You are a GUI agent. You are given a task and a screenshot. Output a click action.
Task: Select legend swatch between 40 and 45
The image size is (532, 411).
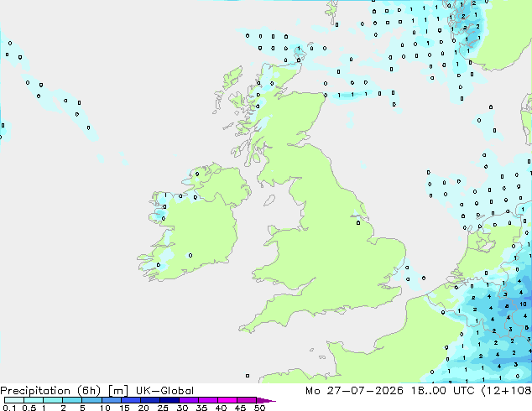coord(227,400)
